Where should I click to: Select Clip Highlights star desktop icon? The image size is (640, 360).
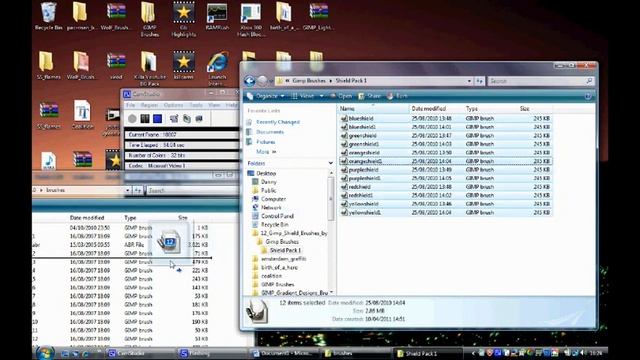tap(184, 19)
